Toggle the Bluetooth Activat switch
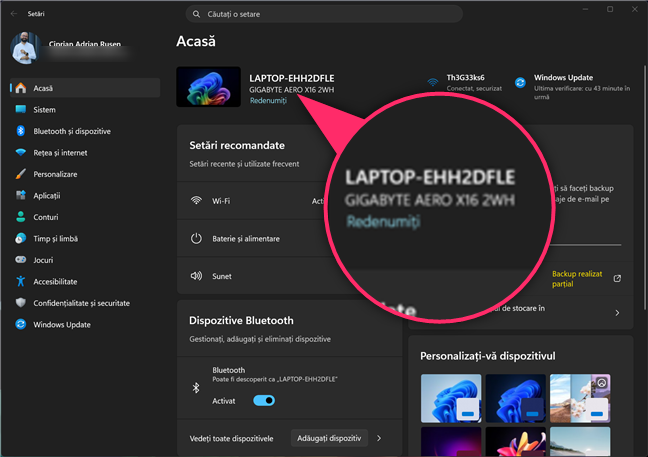 [264, 400]
